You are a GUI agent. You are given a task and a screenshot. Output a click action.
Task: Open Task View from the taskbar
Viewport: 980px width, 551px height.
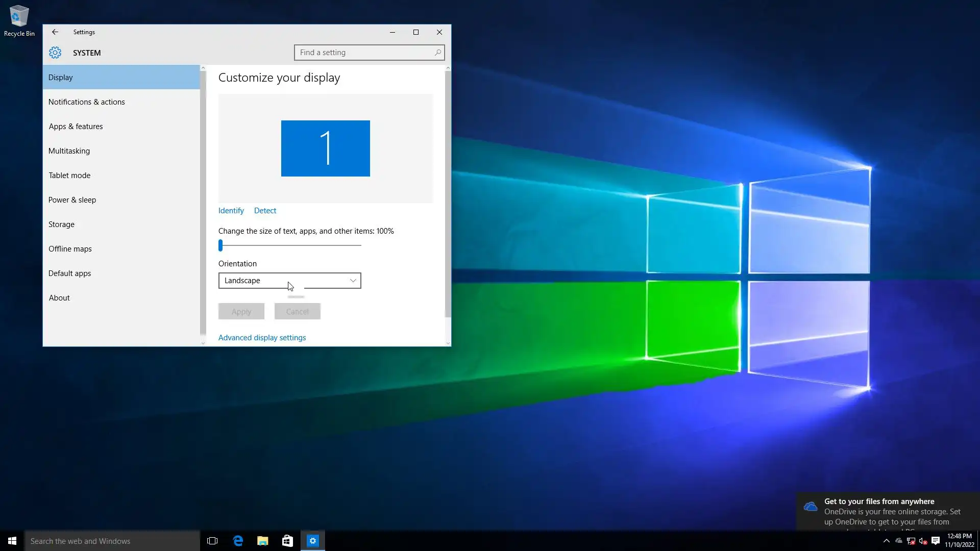coord(212,541)
